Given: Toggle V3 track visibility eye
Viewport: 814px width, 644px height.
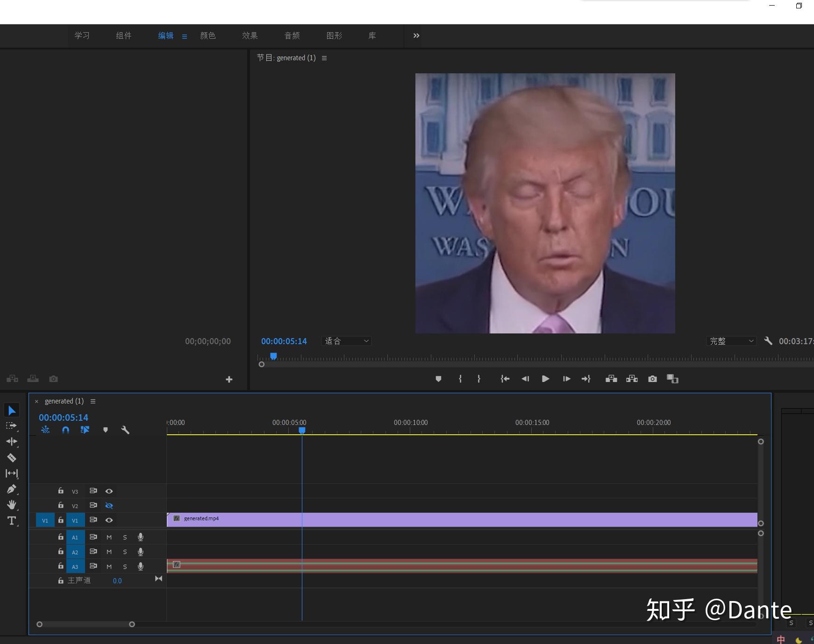Looking at the screenshot, I should pyautogui.click(x=109, y=491).
